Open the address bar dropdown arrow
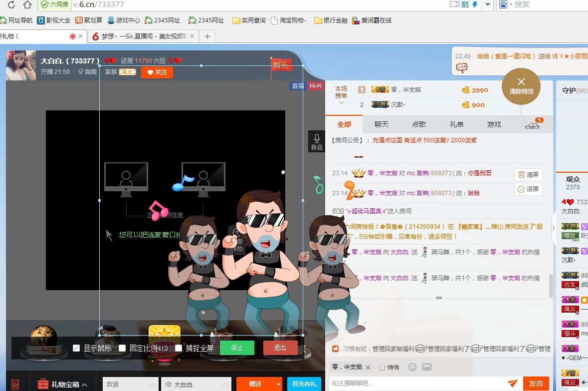Image resolution: width=588 pixels, height=391 pixels. 487,4
